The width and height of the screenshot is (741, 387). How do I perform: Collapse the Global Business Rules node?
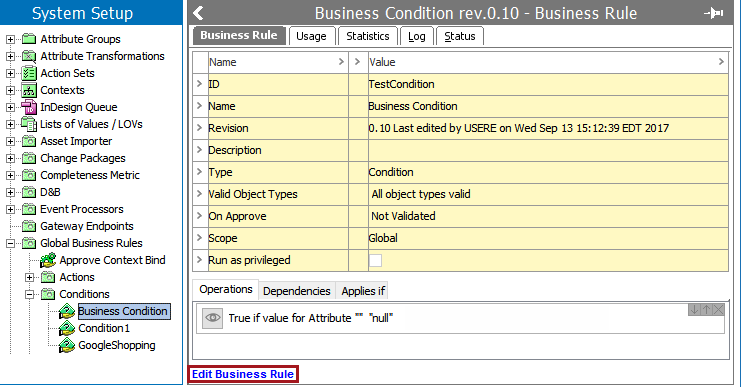pos(10,243)
